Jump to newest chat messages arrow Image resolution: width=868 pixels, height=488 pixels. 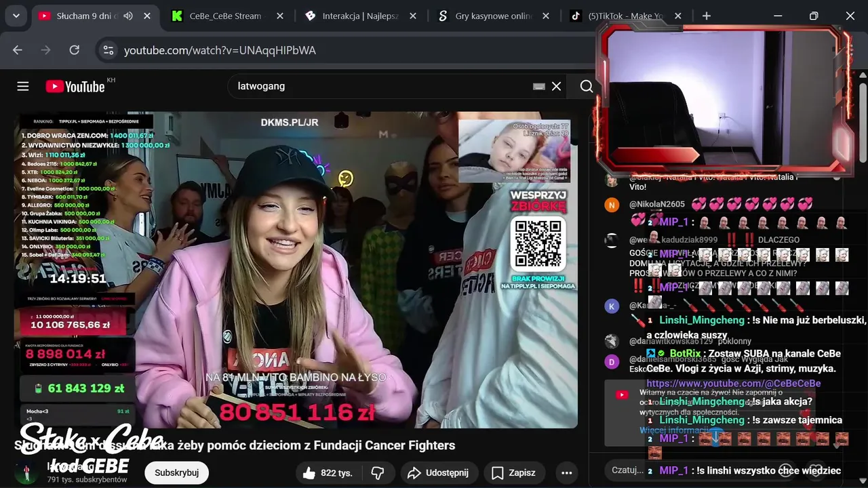[716, 437]
